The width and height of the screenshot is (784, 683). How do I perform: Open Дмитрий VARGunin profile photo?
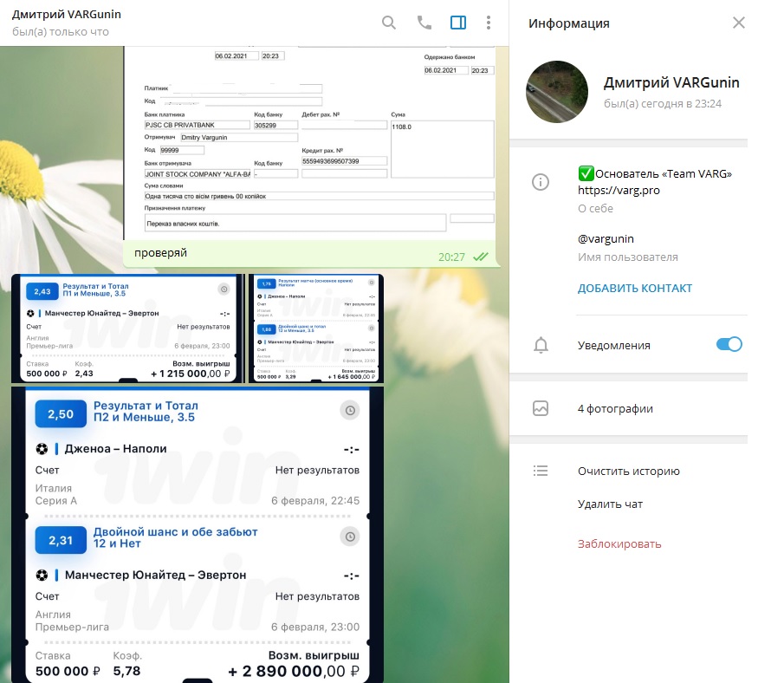pos(557,92)
